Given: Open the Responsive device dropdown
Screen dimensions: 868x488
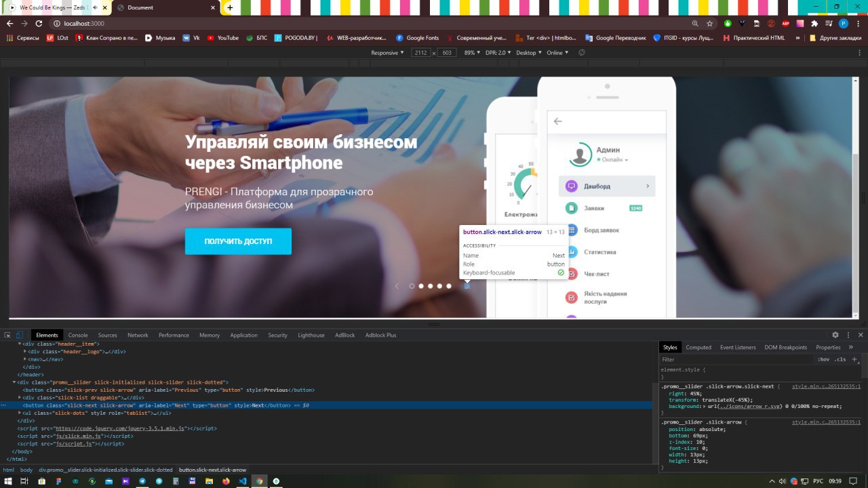Looking at the screenshot, I should coord(387,52).
